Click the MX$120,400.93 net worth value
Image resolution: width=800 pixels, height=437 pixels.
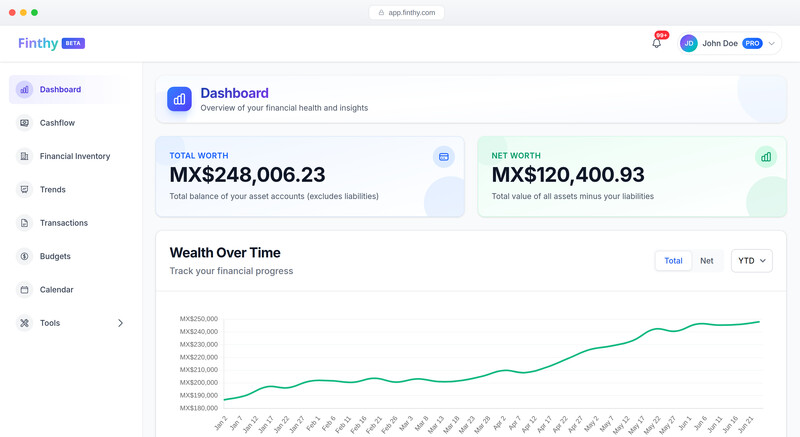pos(568,175)
